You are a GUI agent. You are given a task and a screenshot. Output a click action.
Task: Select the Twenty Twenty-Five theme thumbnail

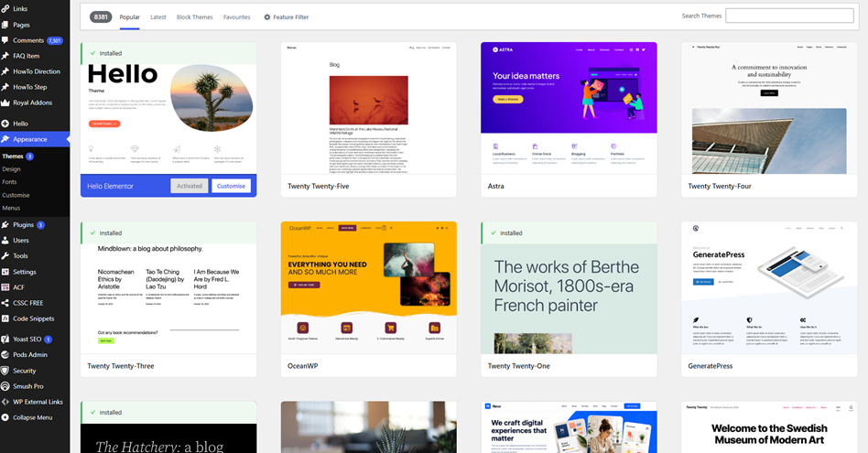(369, 108)
